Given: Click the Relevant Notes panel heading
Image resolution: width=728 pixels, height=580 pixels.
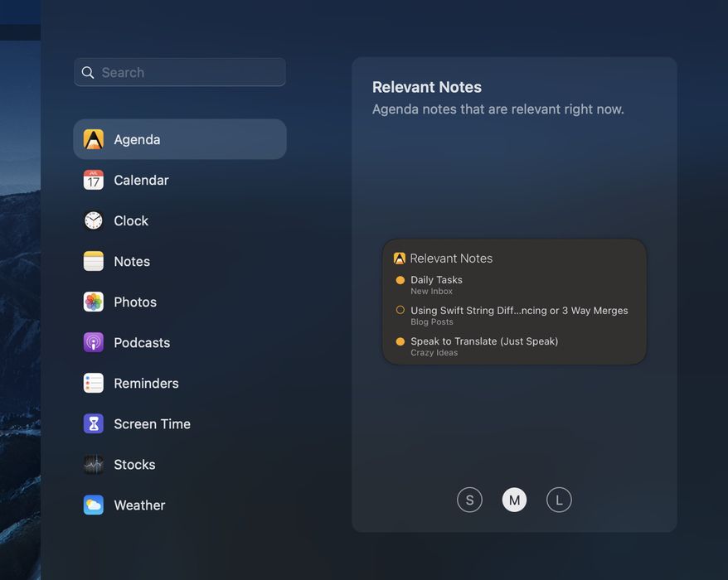Looking at the screenshot, I should pyautogui.click(x=427, y=87).
